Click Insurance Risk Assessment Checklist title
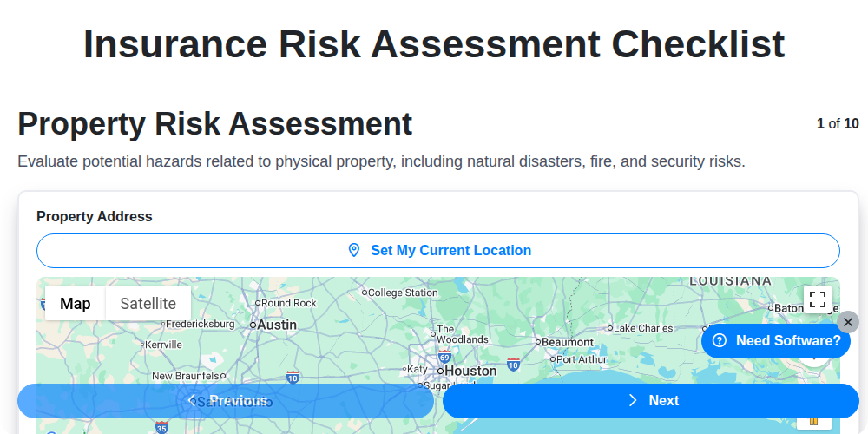The width and height of the screenshot is (868, 434). click(x=434, y=44)
